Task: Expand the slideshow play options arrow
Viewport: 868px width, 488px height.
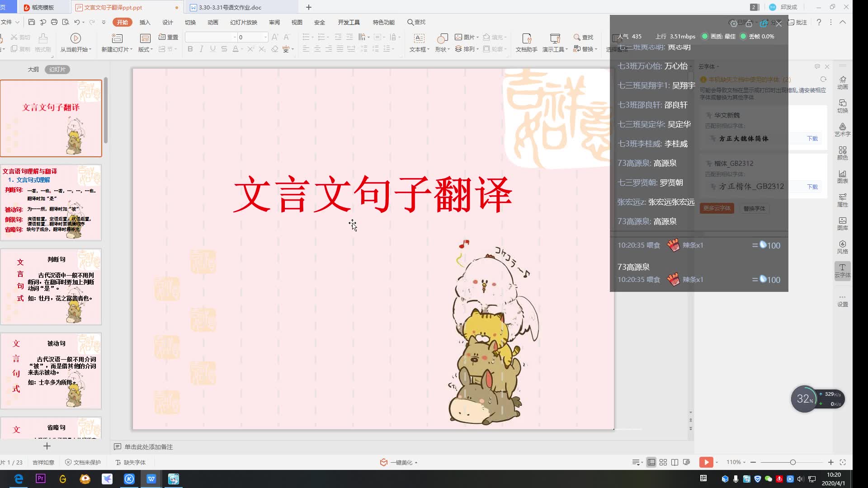Action: (x=717, y=462)
